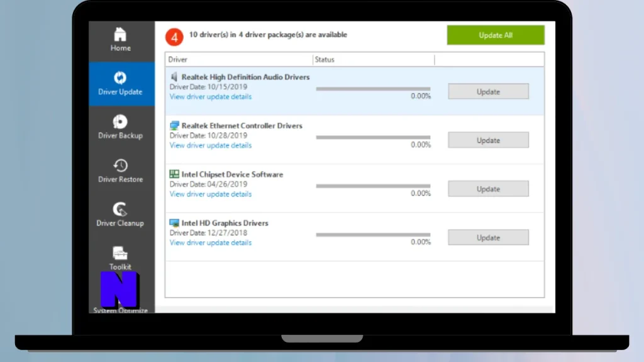Select Intel Chipset Device Software title
This screenshot has height=362, width=644.
coord(233,174)
